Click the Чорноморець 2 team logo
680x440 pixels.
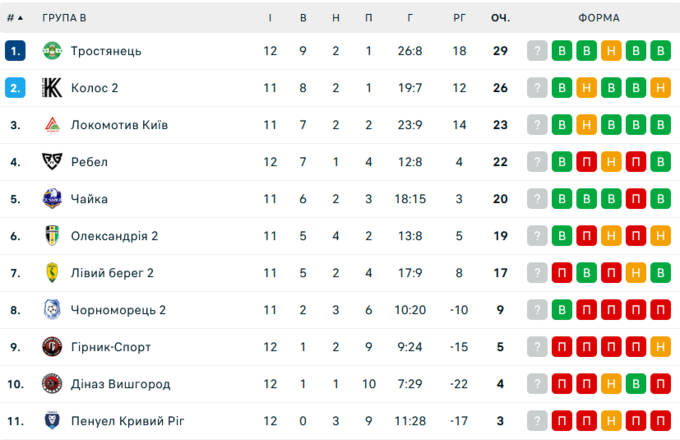point(52,310)
